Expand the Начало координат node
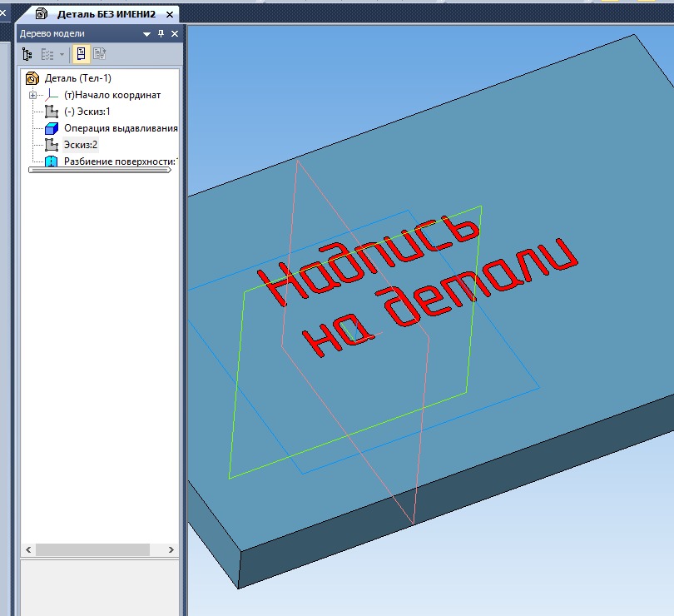The height and width of the screenshot is (616, 674). pyautogui.click(x=32, y=95)
